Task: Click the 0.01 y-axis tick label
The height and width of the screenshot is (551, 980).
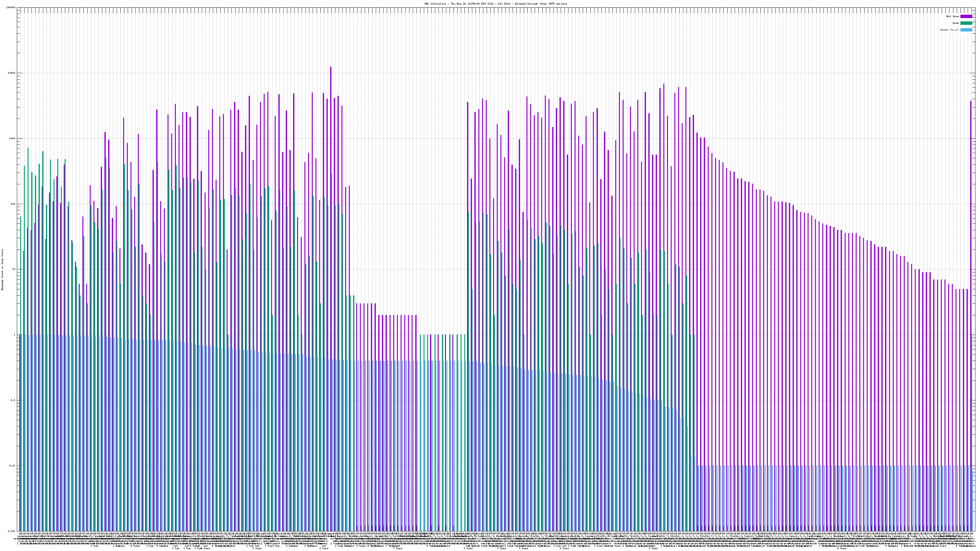Action: click(x=13, y=465)
